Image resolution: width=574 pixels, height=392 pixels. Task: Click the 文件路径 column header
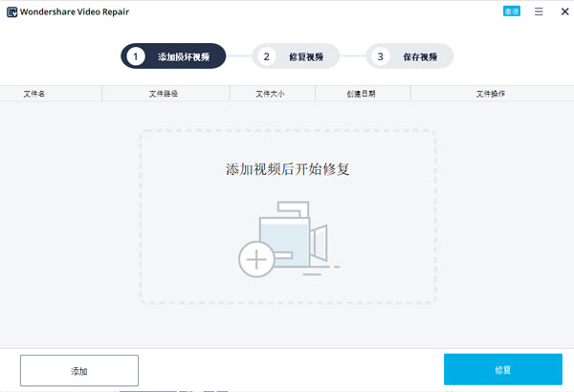pyautogui.click(x=164, y=94)
